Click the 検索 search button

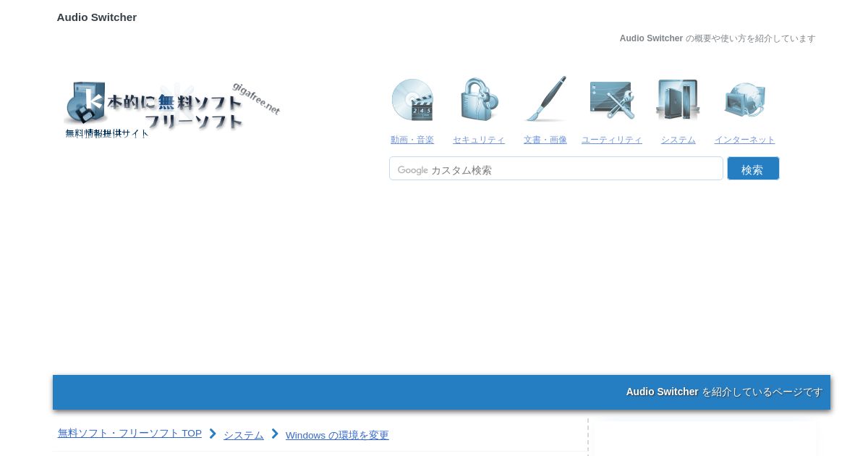pyautogui.click(x=753, y=169)
